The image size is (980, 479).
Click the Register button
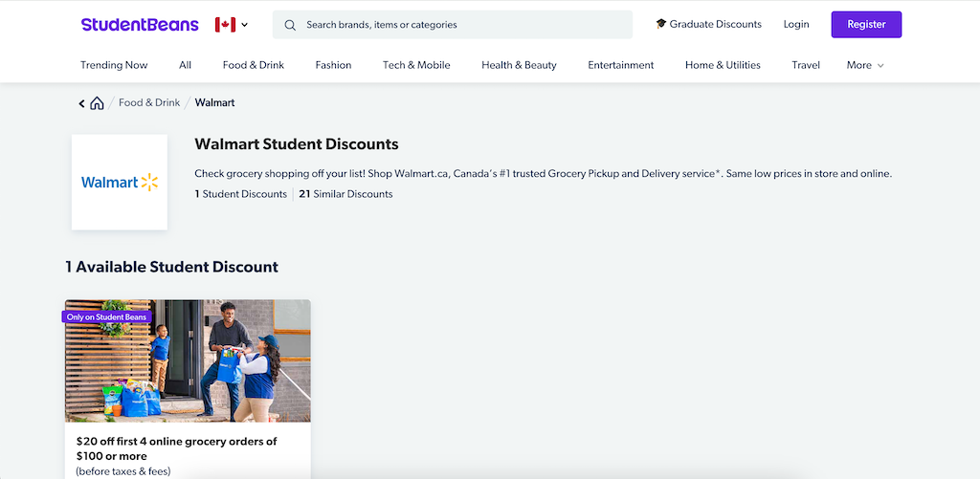866,24
